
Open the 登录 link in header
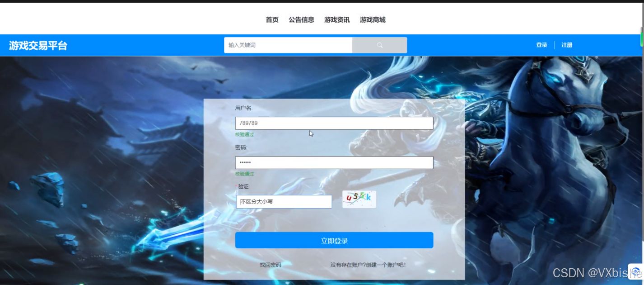541,45
